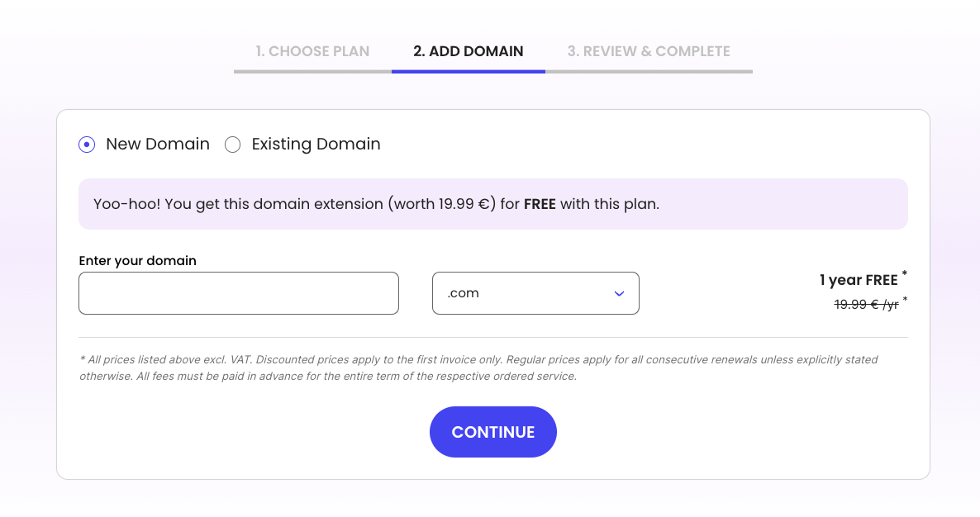Open the 3. Review & Complete step
The image size is (980, 517).
[x=649, y=51]
